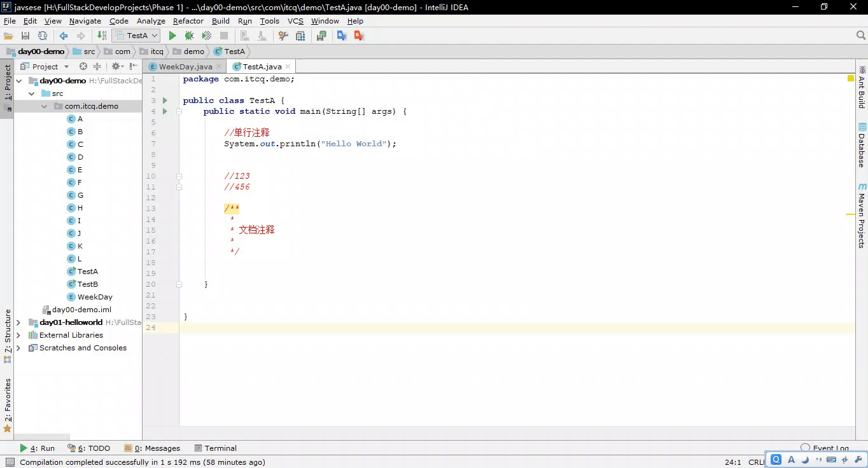
Task: Open the TestA run configuration dropdown
Action: [136, 36]
